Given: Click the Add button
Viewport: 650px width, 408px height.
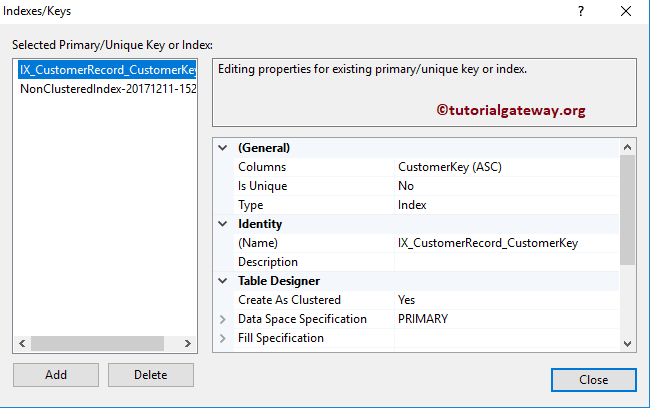Looking at the screenshot, I should coord(56,375).
